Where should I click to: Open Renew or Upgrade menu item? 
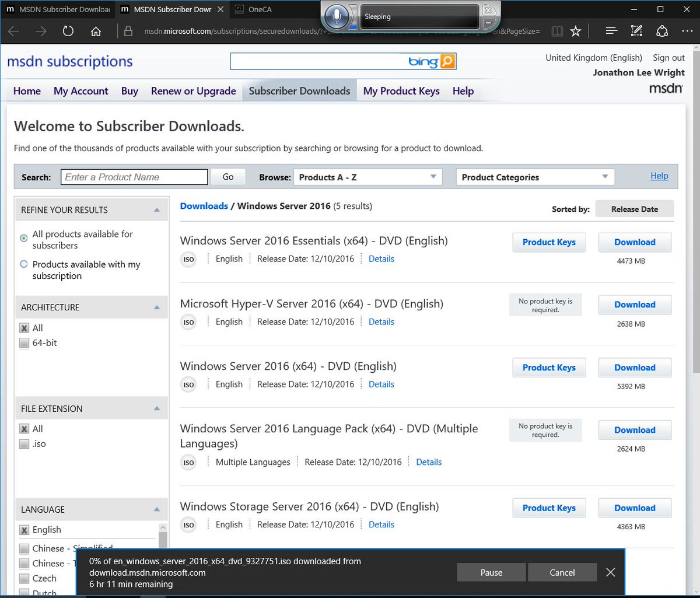[194, 91]
